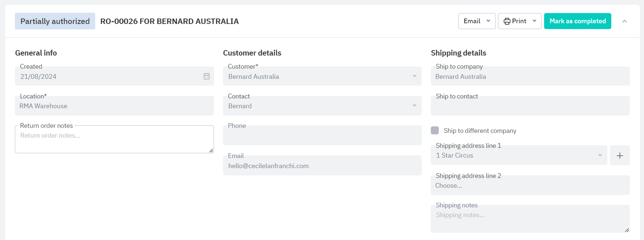Click the calendar icon in Created field
This screenshot has height=240, width=644.
[206, 76]
